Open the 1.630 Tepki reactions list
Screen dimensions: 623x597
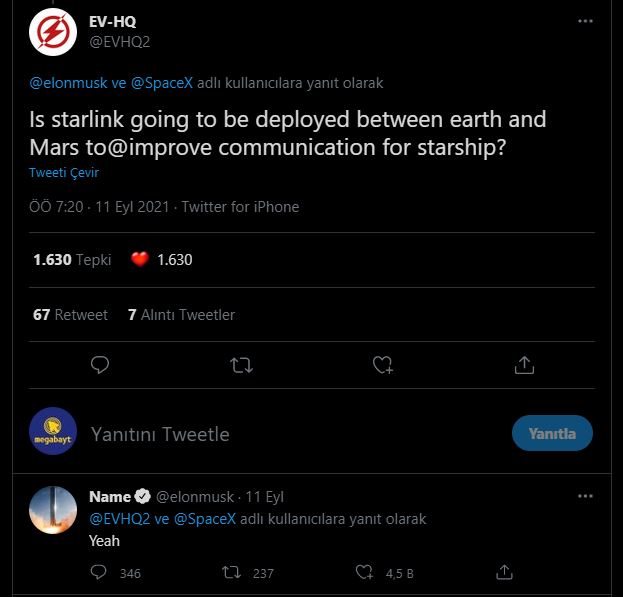[x=72, y=259]
